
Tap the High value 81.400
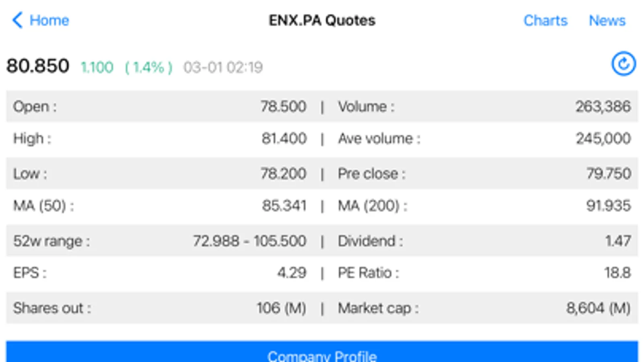[284, 138]
